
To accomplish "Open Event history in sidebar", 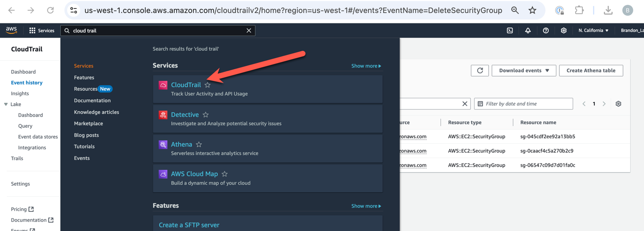I will (x=27, y=83).
